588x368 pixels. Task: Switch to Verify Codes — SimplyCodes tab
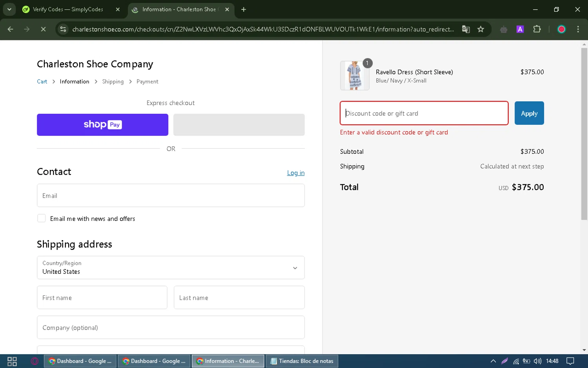[67, 9]
